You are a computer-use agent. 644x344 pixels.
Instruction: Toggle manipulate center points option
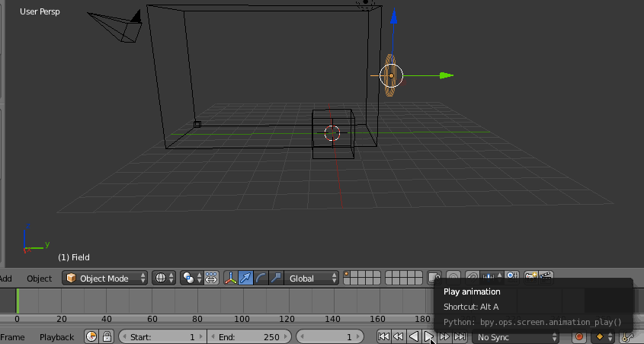click(x=211, y=278)
